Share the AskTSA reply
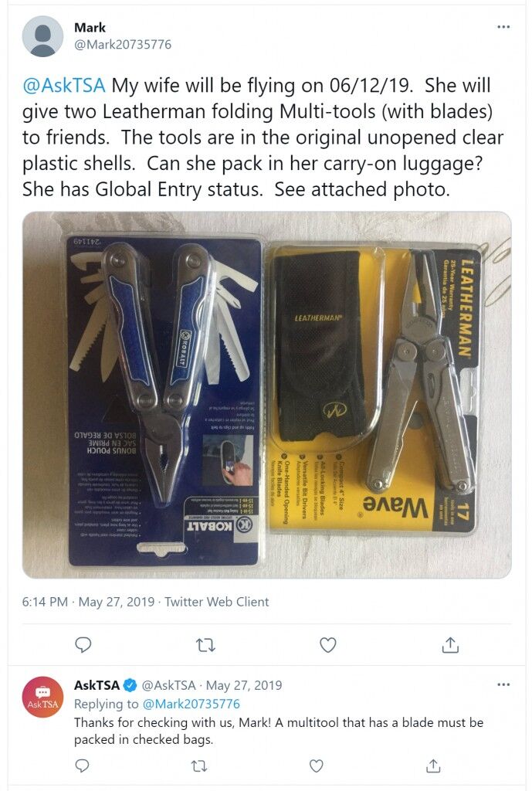The width and height of the screenshot is (532, 791). (433, 766)
